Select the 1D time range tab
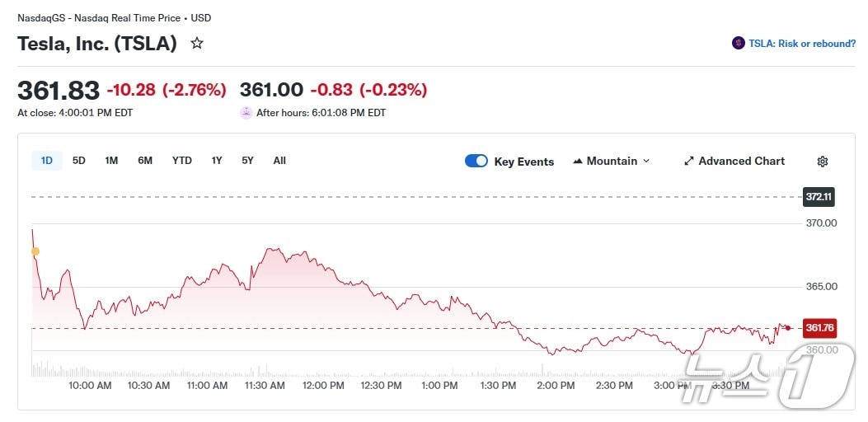The width and height of the screenshot is (868, 422). (47, 161)
